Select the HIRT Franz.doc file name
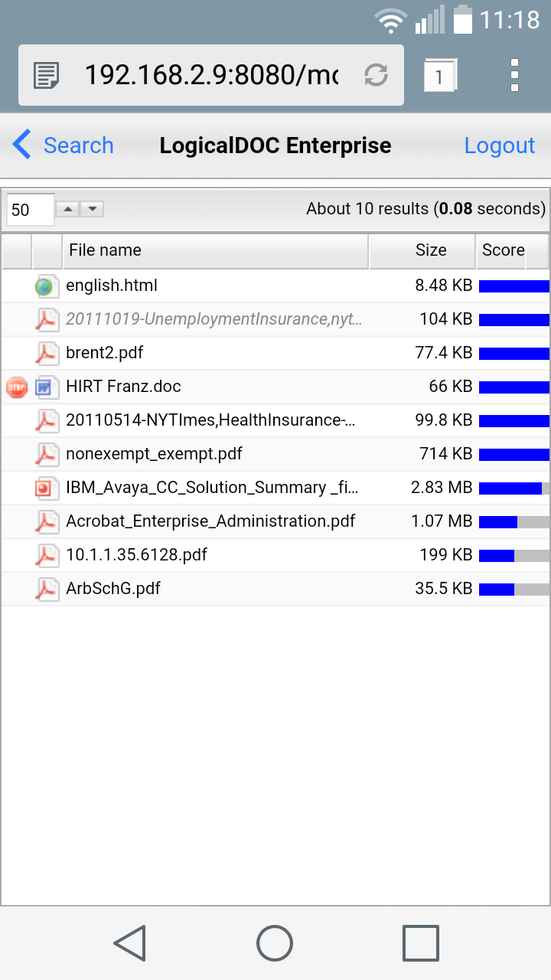Screen dimensions: 551x980 (x=123, y=387)
